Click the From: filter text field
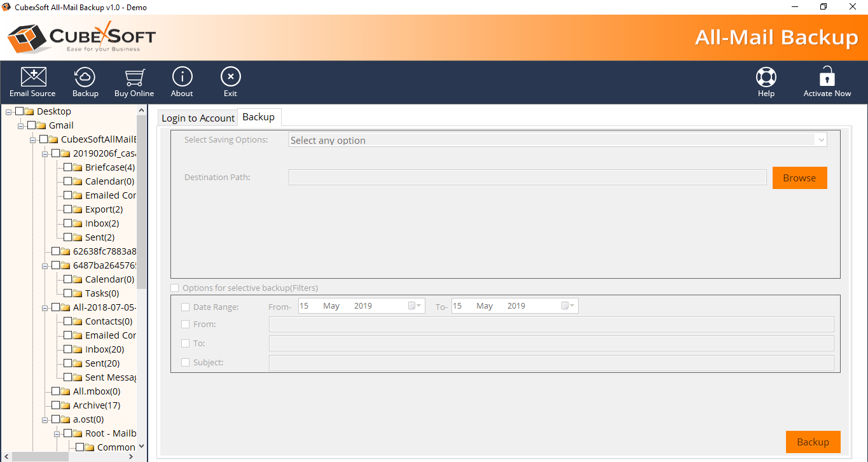 click(x=551, y=325)
